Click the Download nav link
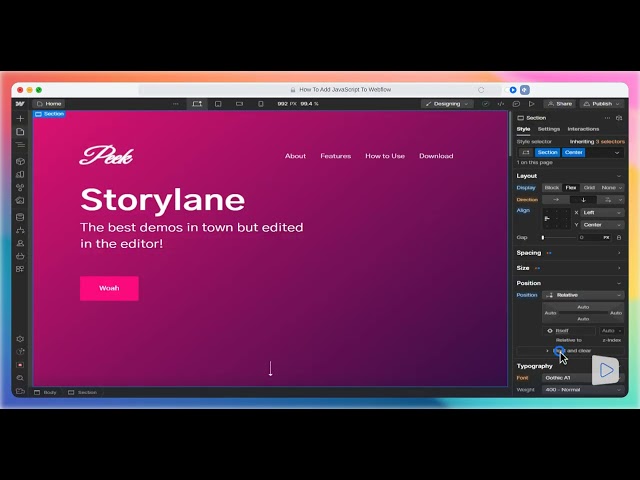Viewport: 640px width, 480px height. tap(436, 156)
